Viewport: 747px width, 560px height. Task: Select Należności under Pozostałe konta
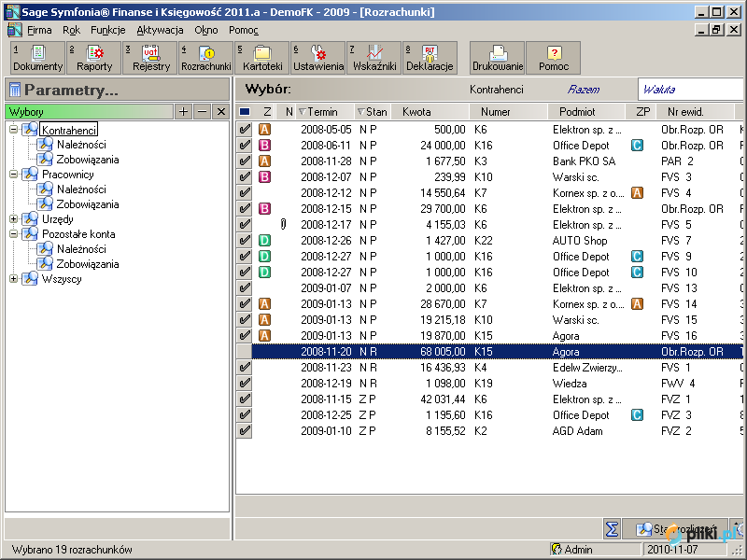point(81,249)
